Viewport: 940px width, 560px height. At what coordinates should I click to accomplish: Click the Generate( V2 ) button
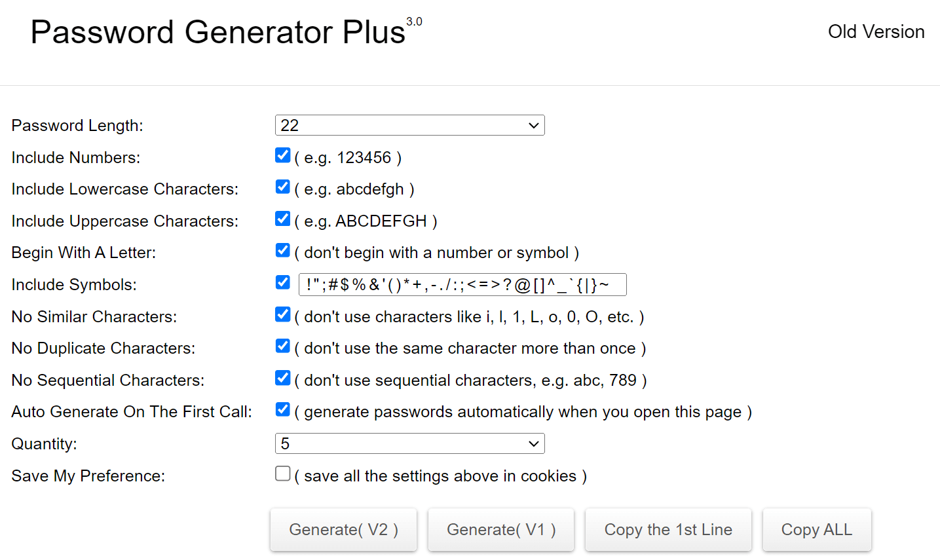tap(343, 529)
